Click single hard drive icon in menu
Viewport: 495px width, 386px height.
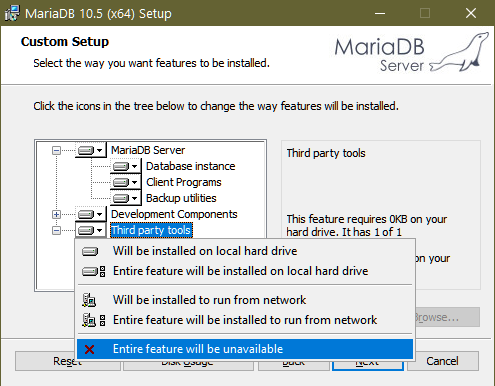pos(90,251)
